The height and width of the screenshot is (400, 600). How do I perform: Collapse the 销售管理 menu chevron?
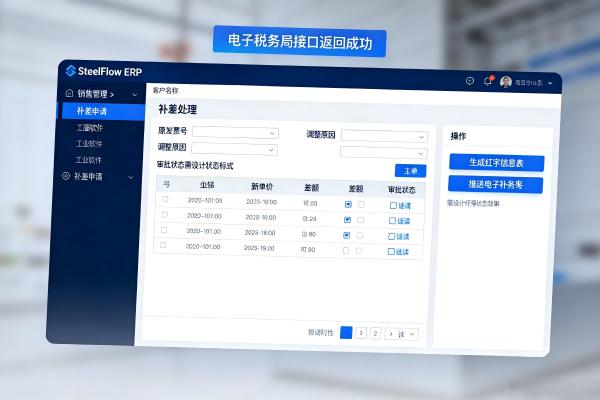[135, 94]
